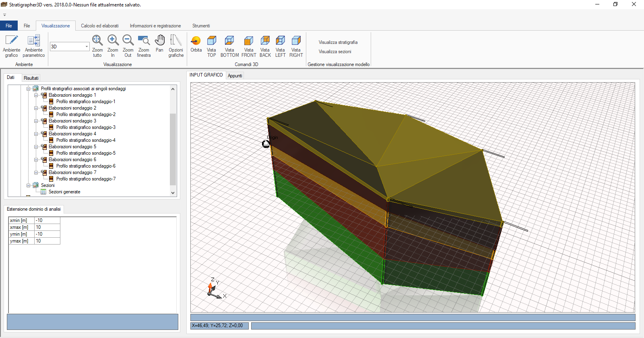Viewport: 644px width, 338px height.
Task: Collapse Elaborazioni sondaggio 7 node
Action: pos(36,172)
